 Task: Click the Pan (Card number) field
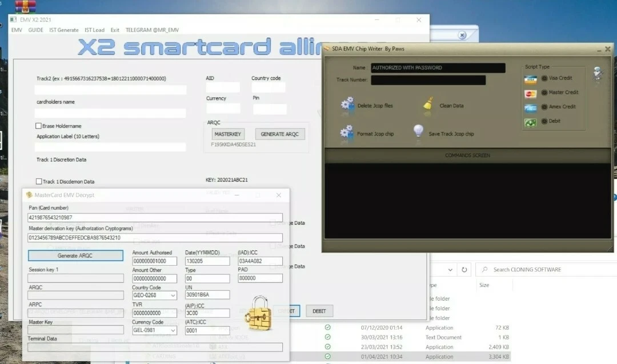(155, 218)
